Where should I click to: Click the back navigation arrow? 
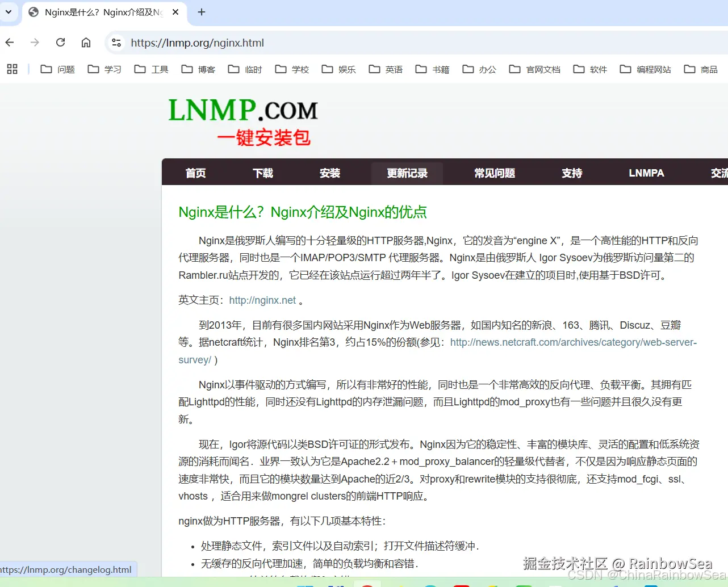tap(9, 43)
